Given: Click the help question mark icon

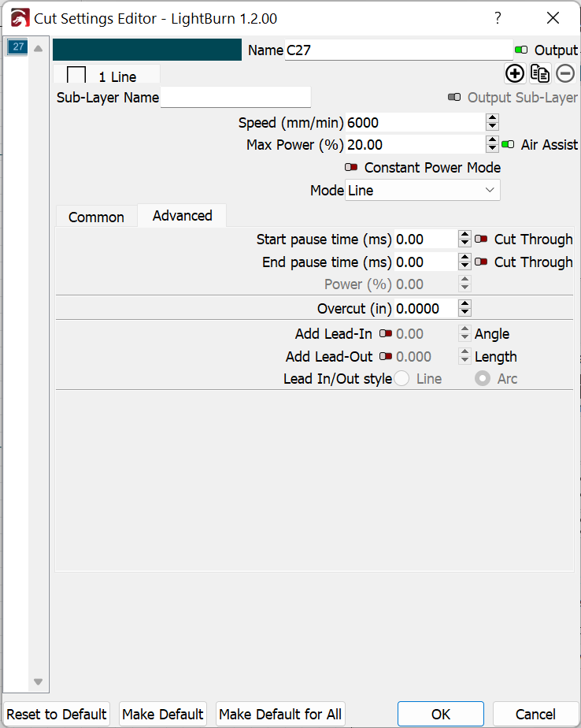Looking at the screenshot, I should tap(498, 18).
